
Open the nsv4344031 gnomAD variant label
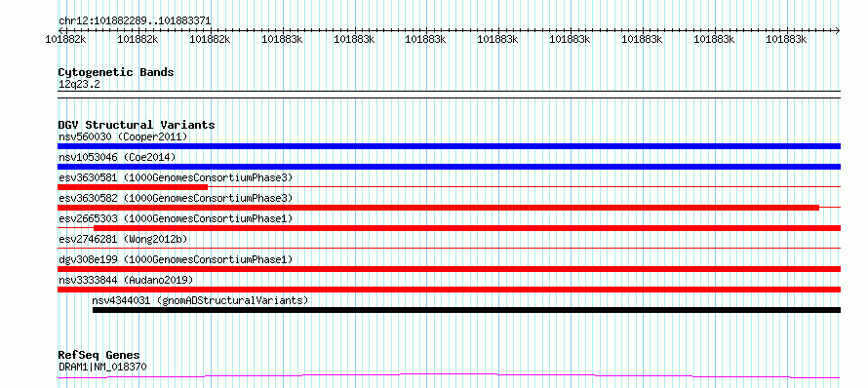(200, 300)
